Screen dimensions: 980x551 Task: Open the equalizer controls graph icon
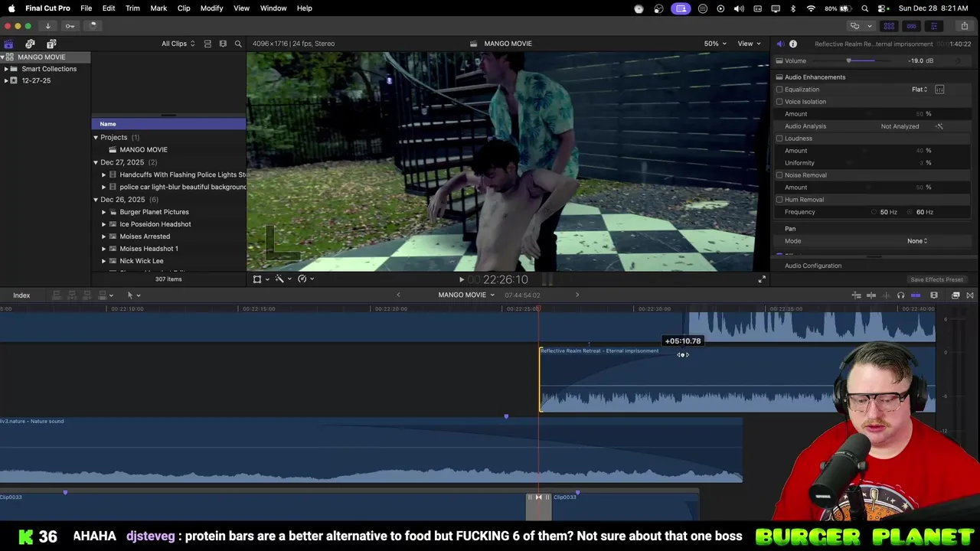939,90
